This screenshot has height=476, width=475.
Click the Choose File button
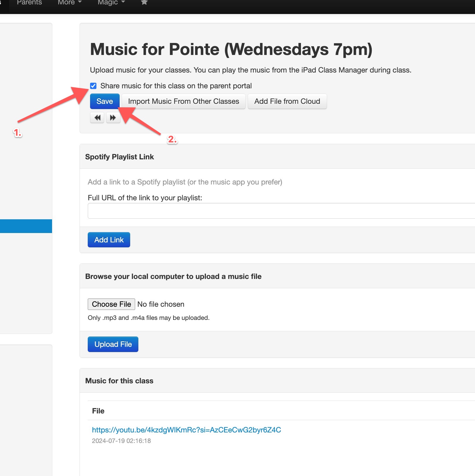click(111, 304)
